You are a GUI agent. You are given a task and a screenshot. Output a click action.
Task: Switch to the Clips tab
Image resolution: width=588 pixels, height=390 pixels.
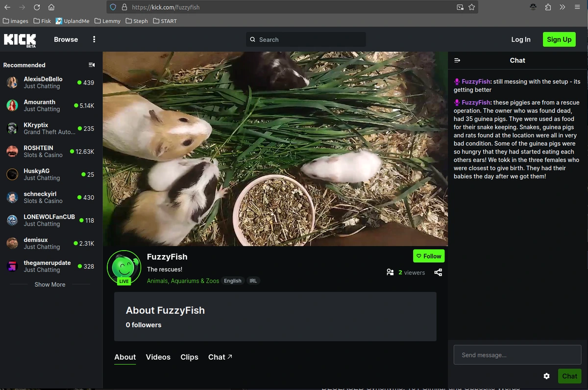click(189, 357)
